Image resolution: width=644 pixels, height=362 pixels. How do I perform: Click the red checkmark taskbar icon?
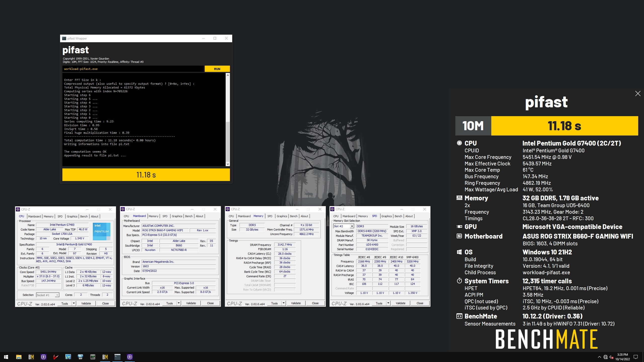56,357
